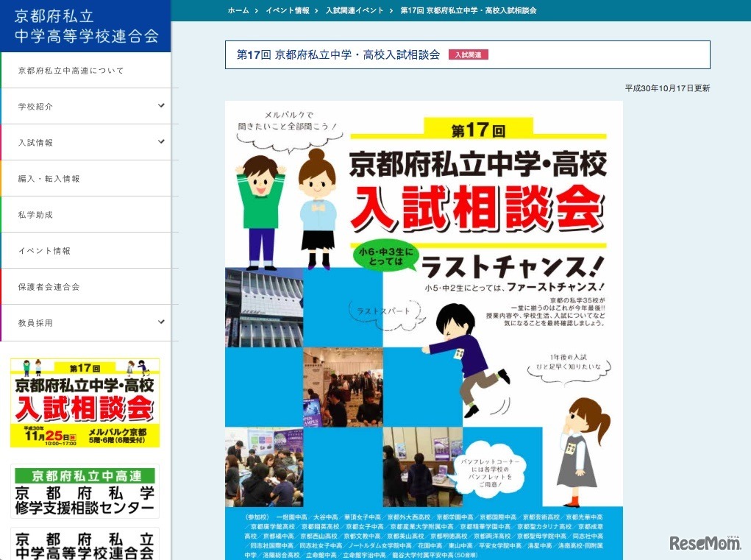This screenshot has height=560, width=751.
Task: Click the current page breadcrumb 第17回 入試相談会
Action: (468, 11)
